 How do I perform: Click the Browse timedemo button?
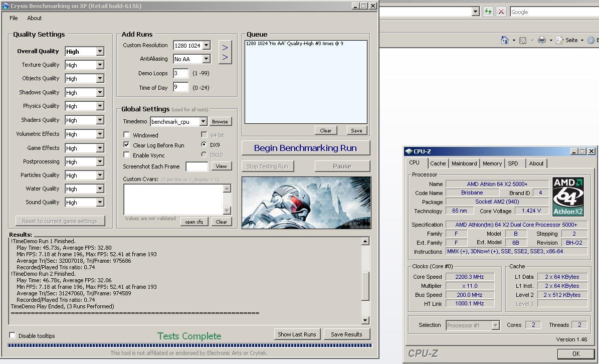(220, 121)
